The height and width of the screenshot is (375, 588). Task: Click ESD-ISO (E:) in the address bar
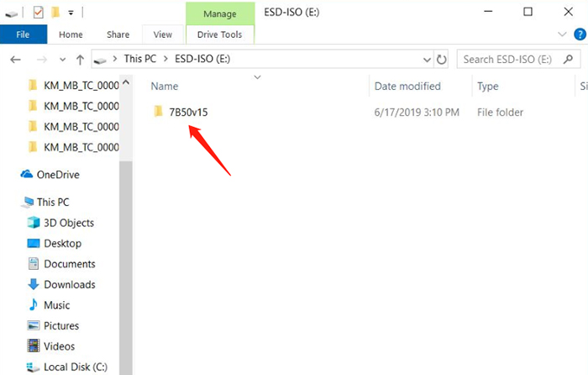(202, 59)
